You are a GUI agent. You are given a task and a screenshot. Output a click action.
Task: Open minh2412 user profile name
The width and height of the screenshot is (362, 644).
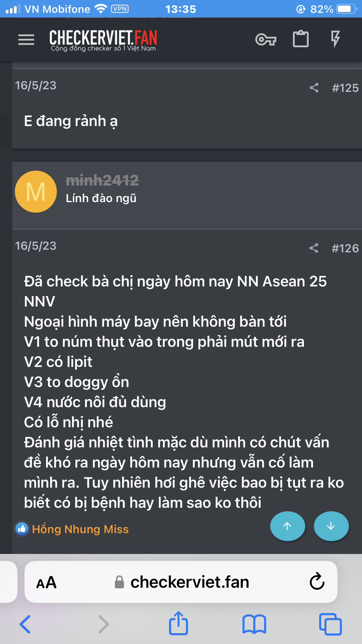(102, 180)
